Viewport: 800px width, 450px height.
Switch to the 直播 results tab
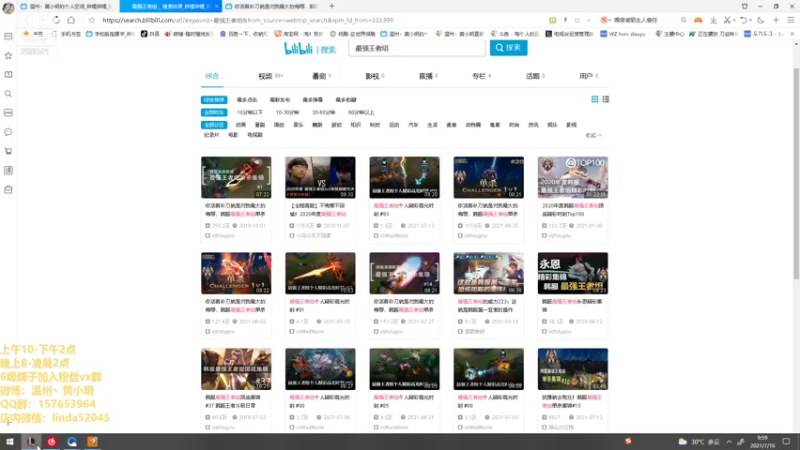pyautogui.click(x=428, y=76)
